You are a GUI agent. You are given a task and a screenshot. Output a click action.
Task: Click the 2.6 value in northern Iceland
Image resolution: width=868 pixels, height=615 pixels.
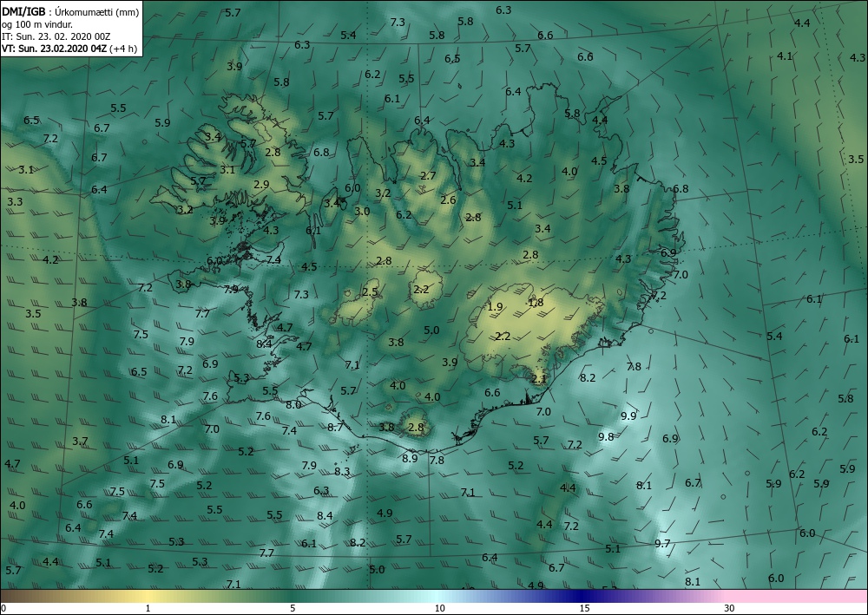(448, 200)
